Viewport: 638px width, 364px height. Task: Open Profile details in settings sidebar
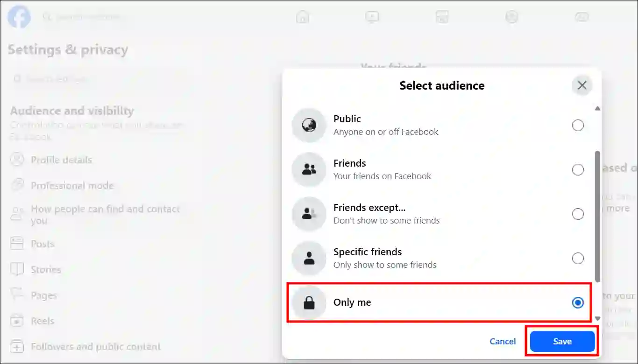61,160
